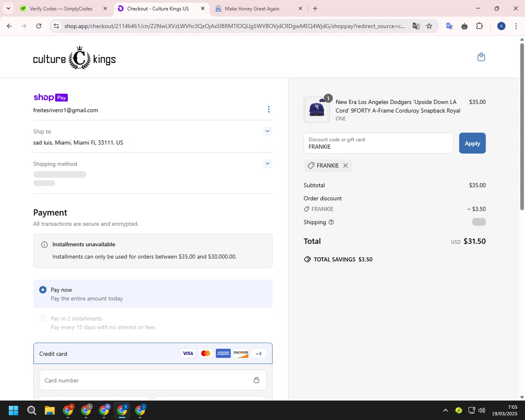Click the Installments unavailable info icon
Viewport: 525px width, 420px height.
click(x=44, y=245)
